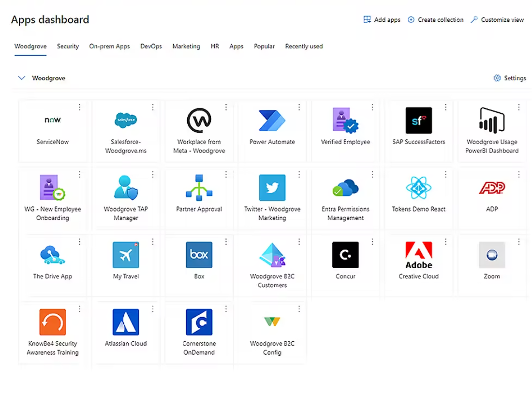Viewport: 532px width, 397px height.
Task: Open the Woodgrove B2C Config tile's options menu
Action: click(x=299, y=309)
